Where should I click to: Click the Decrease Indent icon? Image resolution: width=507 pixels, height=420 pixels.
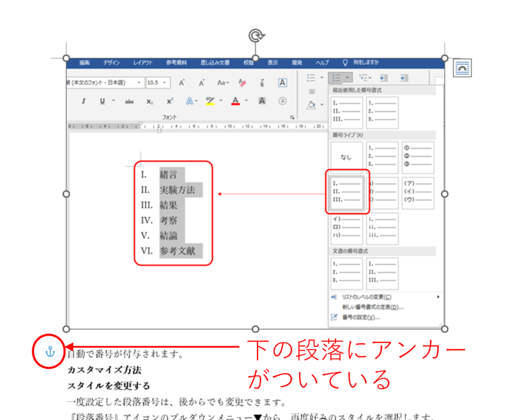tap(384, 78)
